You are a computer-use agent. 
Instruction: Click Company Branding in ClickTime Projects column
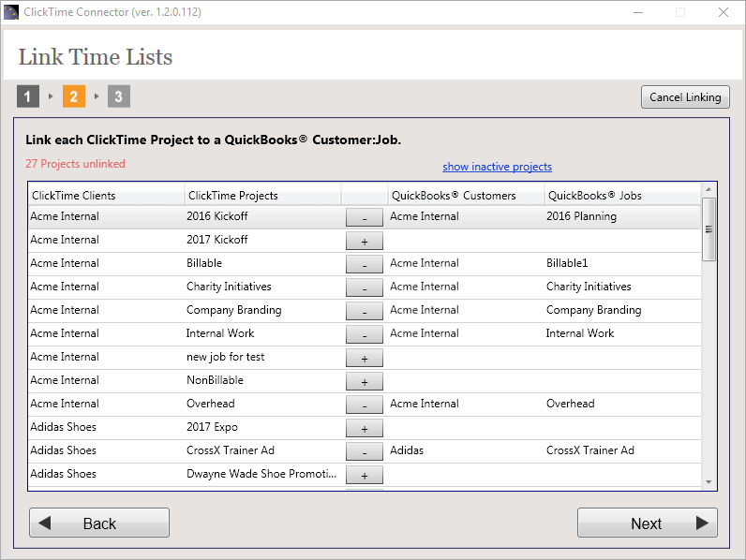tap(234, 310)
